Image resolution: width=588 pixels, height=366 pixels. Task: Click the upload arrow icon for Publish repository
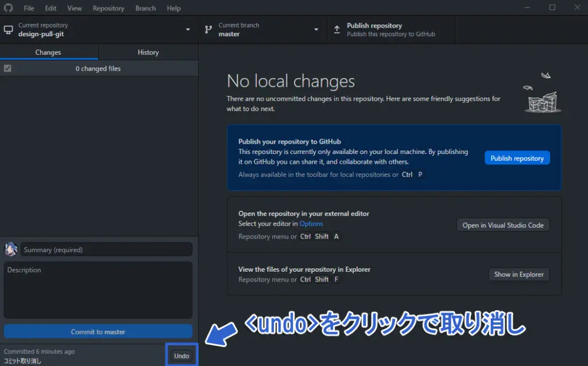[x=336, y=29]
